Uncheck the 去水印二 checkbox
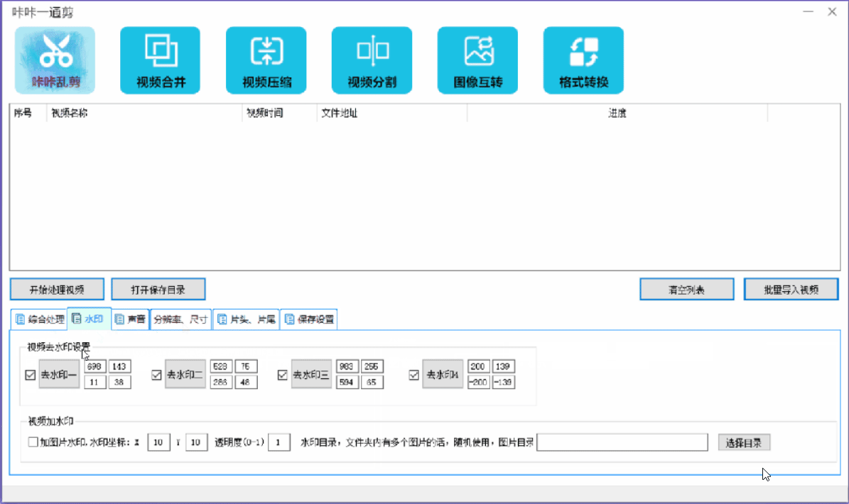849x504 pixels. point(157,376)
